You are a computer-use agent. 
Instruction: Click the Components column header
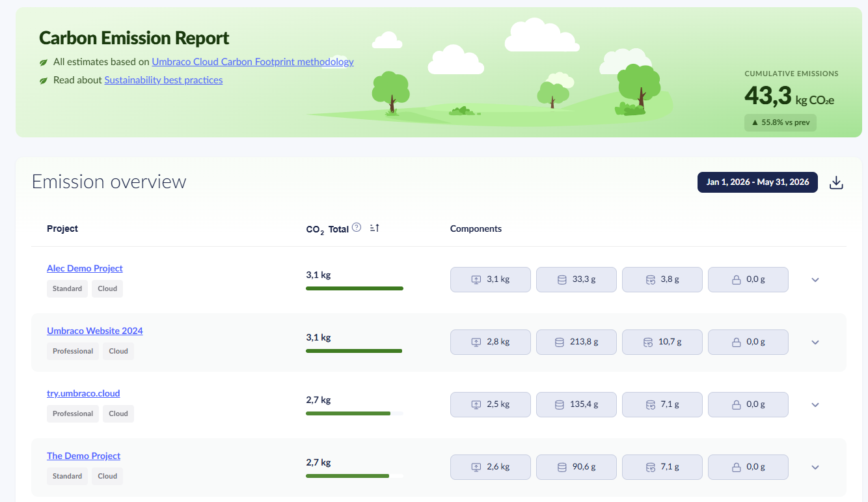(476, 229)
